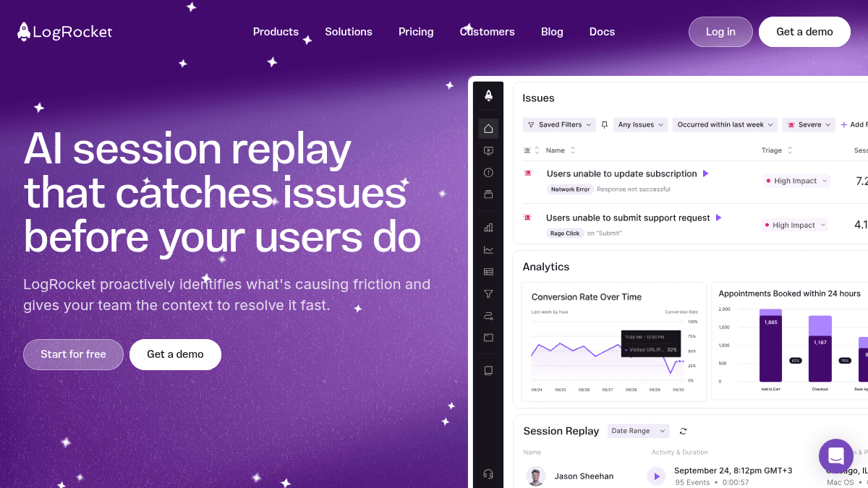Click the Start for free button

73,354
